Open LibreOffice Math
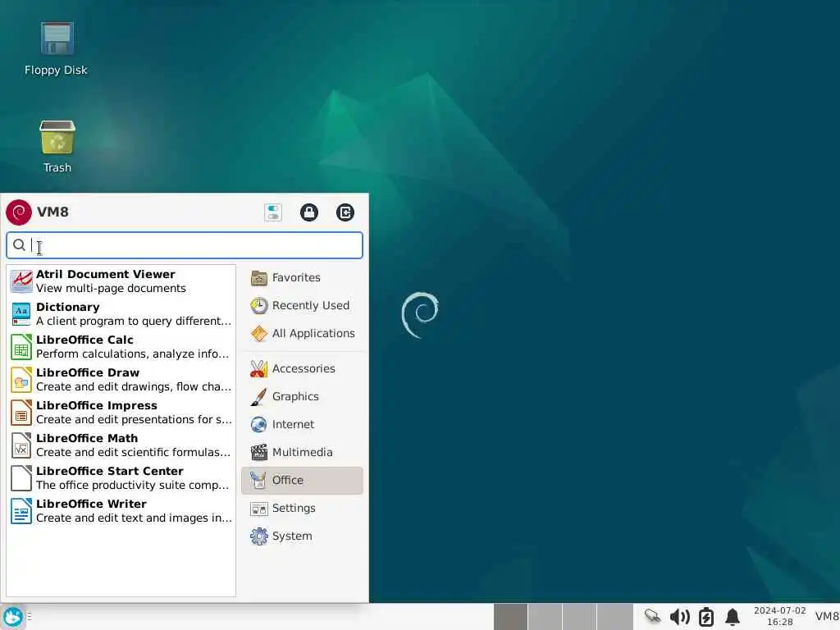 click(x=121, y=445)
